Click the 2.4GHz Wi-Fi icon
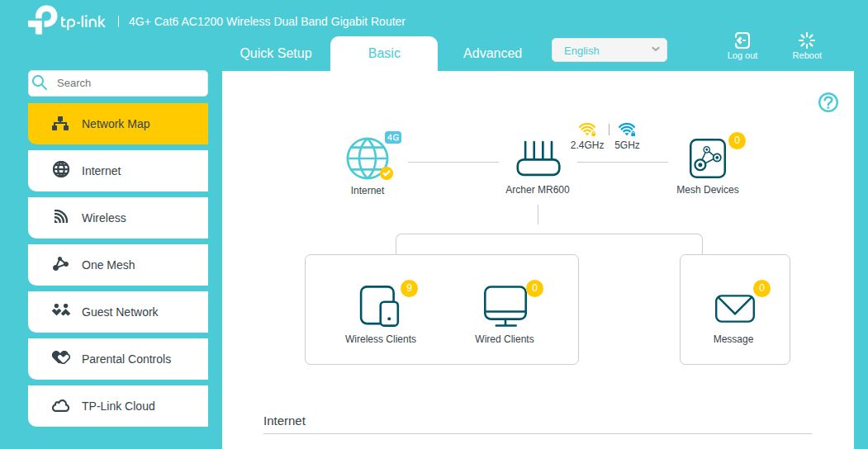The height and width of the screenshot is (449, 868). (587, 130)
